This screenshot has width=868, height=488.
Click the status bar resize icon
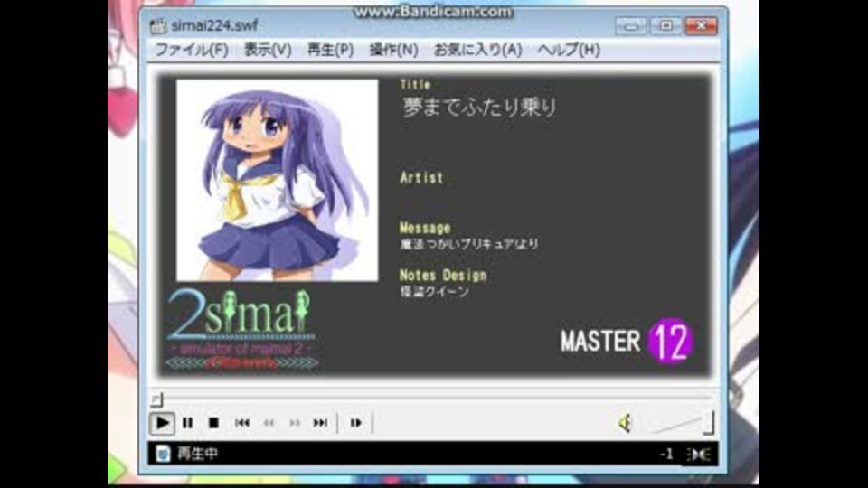pyautogui.click(x=699, y=455)
